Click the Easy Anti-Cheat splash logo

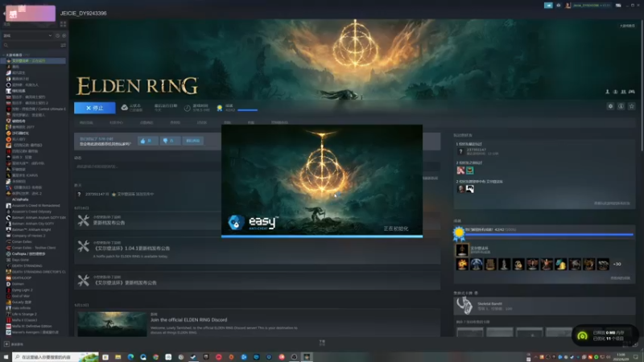point(253,222)
